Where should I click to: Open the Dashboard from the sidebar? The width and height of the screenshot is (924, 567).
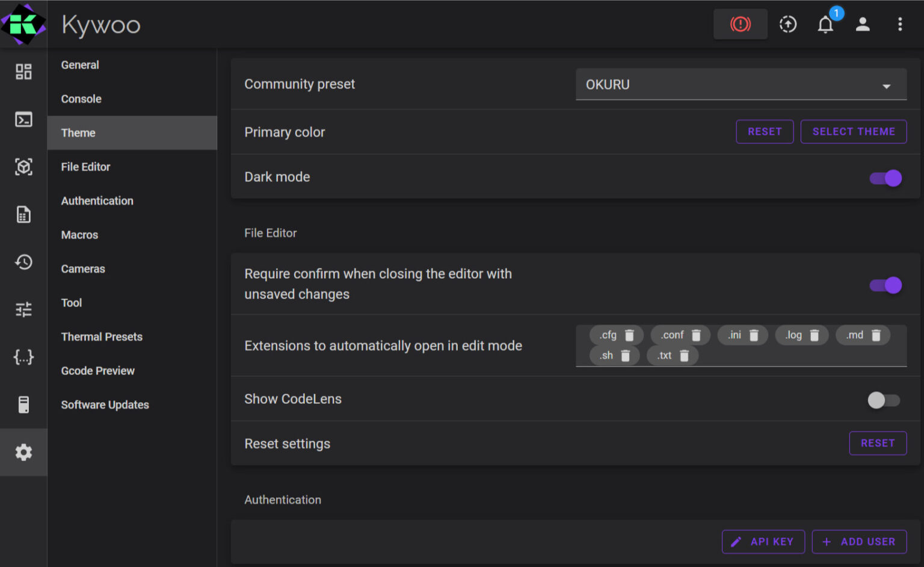click(x=23, y=71)
